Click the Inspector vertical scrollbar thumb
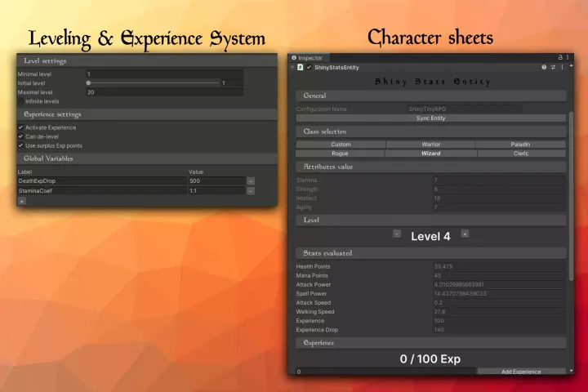588x392 pixels. tap(571, 196)
